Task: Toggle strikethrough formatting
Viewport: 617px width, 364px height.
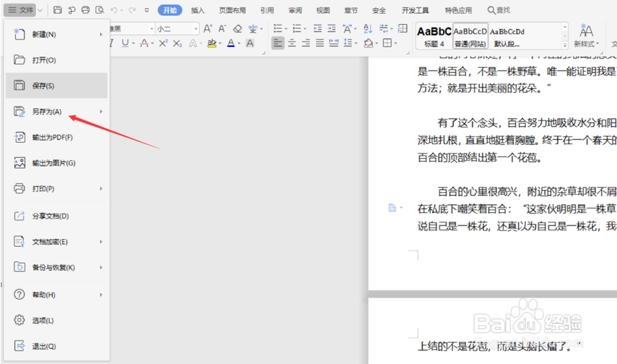Action: click(x=144, y=43)
